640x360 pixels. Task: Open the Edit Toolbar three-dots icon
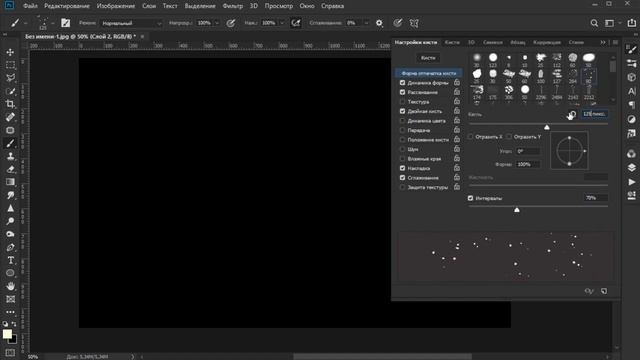tap(10, 312)
